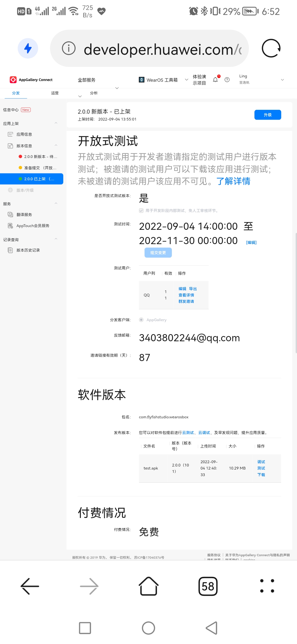This screenshot has height=644, width=297.
Task: Open 体验演示项目 menu item
Action: click(x=199, y=80)
